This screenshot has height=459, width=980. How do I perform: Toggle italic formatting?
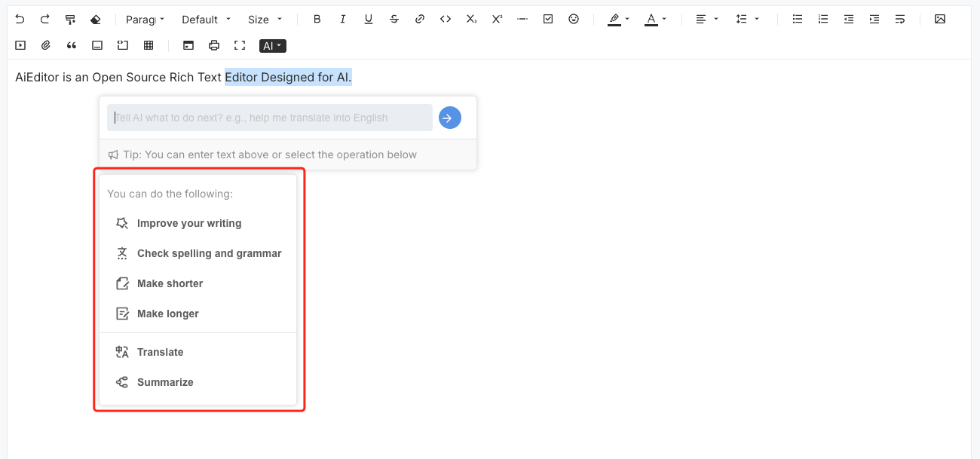[x=343, y=19]
